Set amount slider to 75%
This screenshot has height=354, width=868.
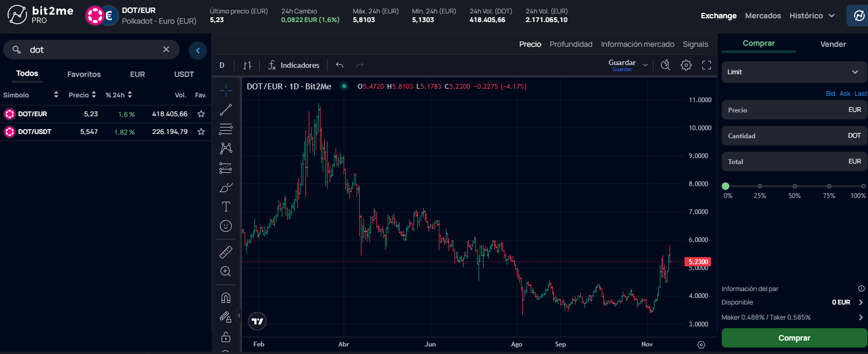click(x=829, y=186)
